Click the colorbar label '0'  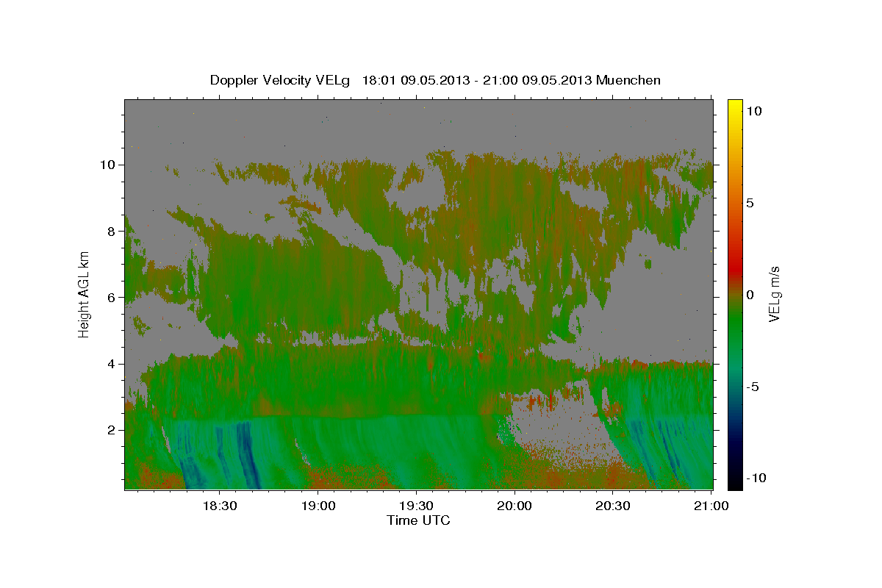point(750,295)
